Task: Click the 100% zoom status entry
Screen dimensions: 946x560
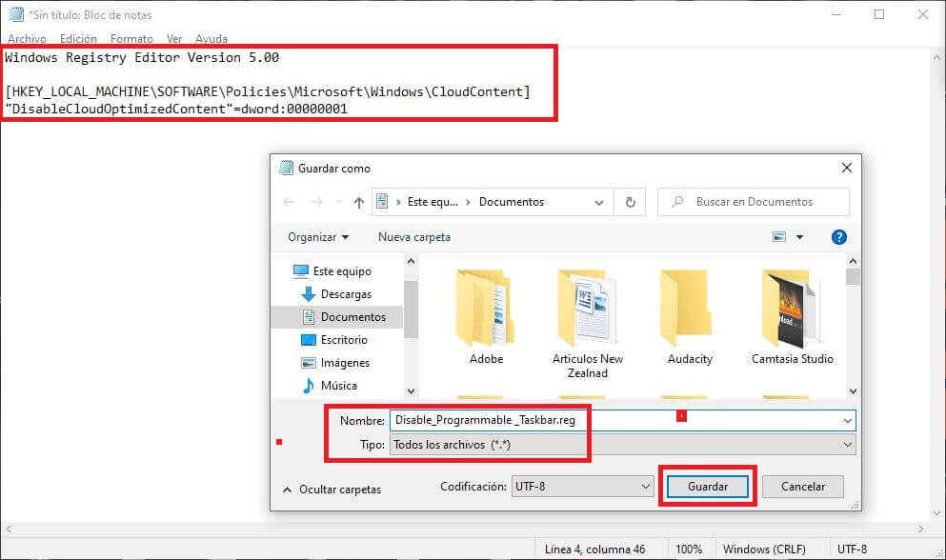Action: point(689,550)
